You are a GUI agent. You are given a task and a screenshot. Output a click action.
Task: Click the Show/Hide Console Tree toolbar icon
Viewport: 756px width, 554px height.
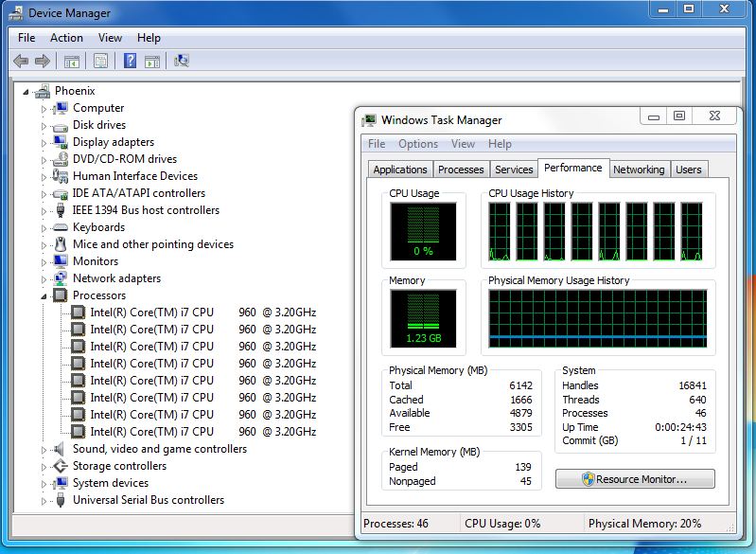point(71,62)
